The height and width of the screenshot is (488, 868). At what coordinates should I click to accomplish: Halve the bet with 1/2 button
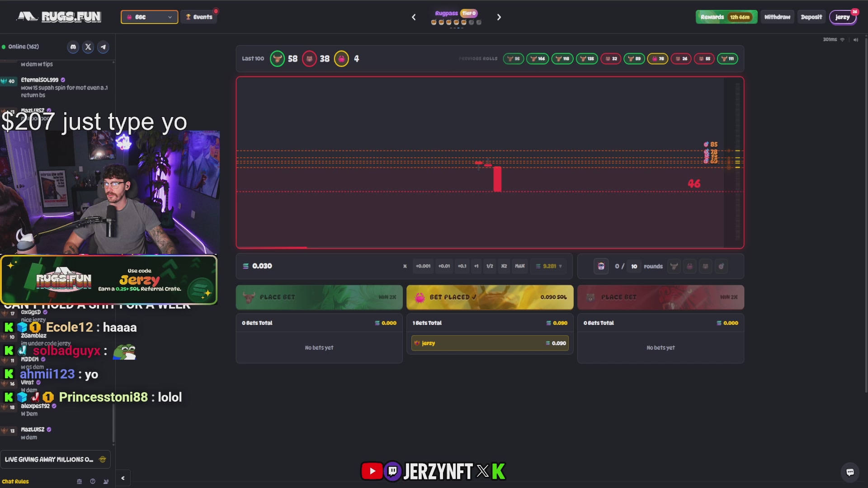coord(489,266)
